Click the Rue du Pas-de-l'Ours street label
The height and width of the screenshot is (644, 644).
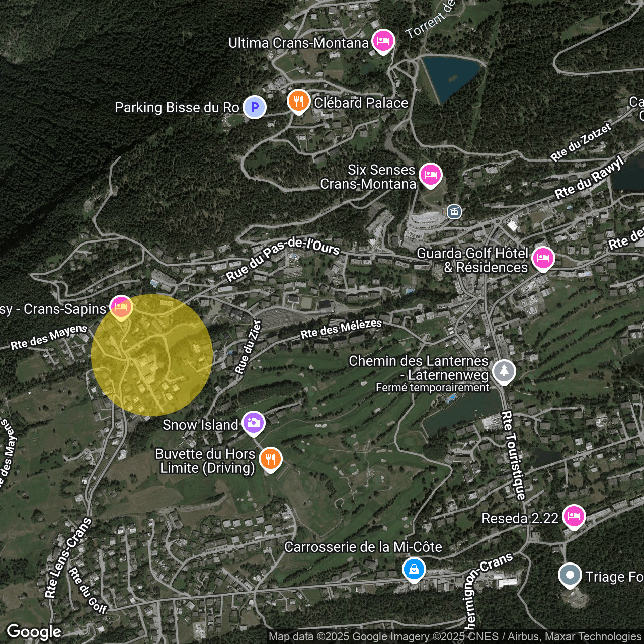tap(282, 259)
